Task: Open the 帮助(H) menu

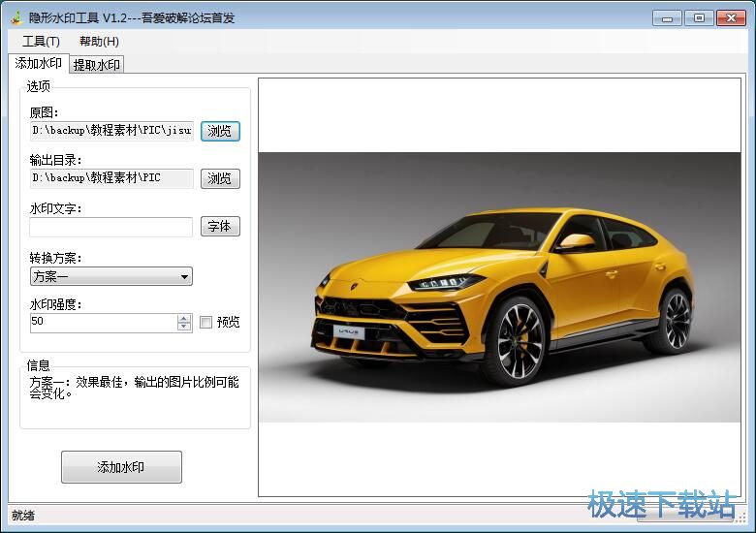Action: click(x=99, y=42)
